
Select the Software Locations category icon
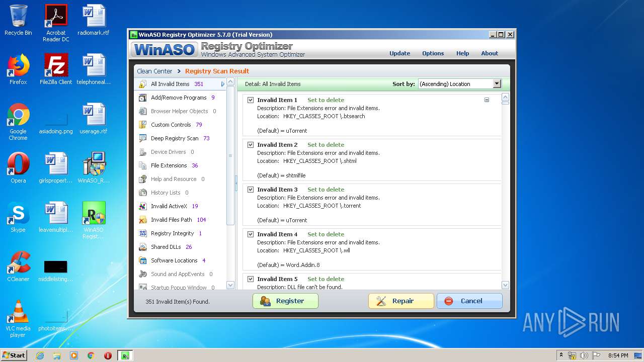(x=142, y=260)
